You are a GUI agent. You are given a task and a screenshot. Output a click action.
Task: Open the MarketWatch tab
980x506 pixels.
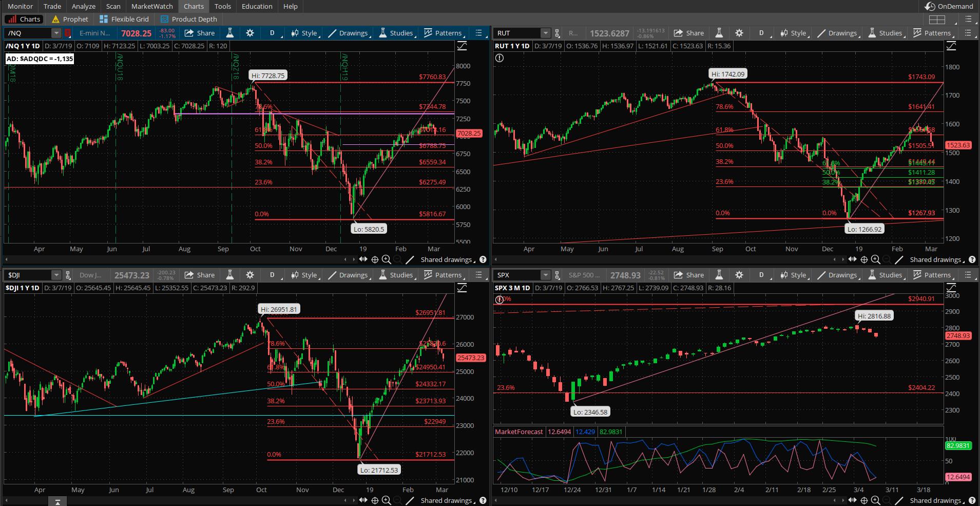click(152, 6)
